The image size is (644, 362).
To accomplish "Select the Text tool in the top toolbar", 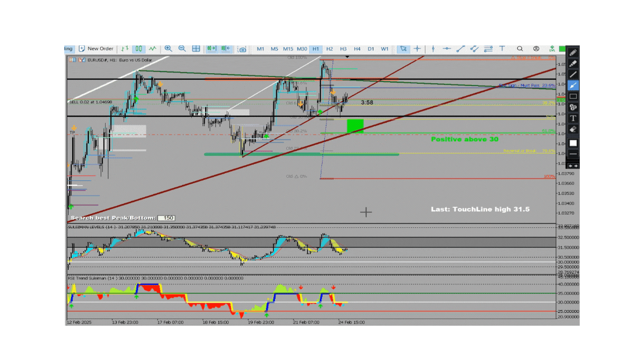I will (502, 49).
